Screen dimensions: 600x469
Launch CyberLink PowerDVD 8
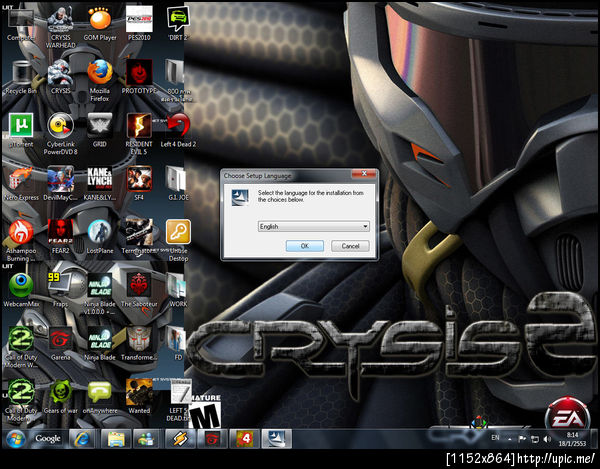tap(60, 134)
